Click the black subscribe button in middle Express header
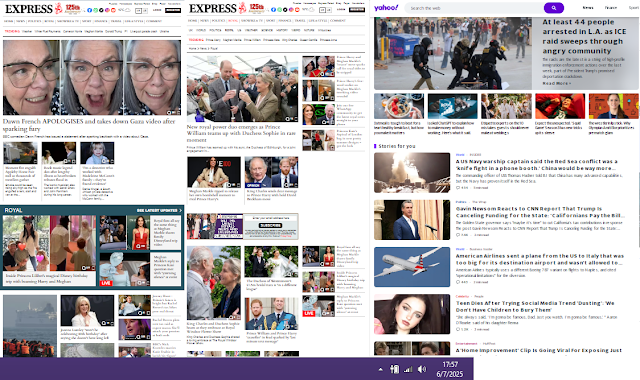 [x=357, y=9]
